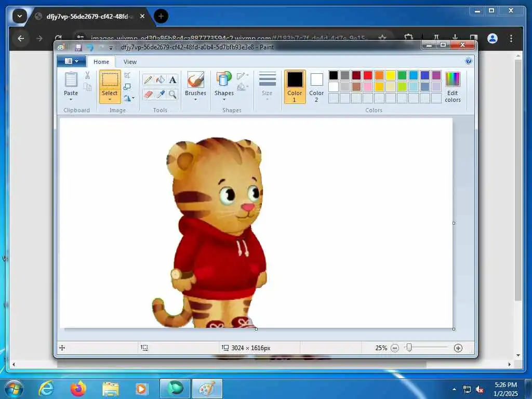Click the Paste clipboard icon
Screen dimensions: 532x399
click(x=71, y=79)
